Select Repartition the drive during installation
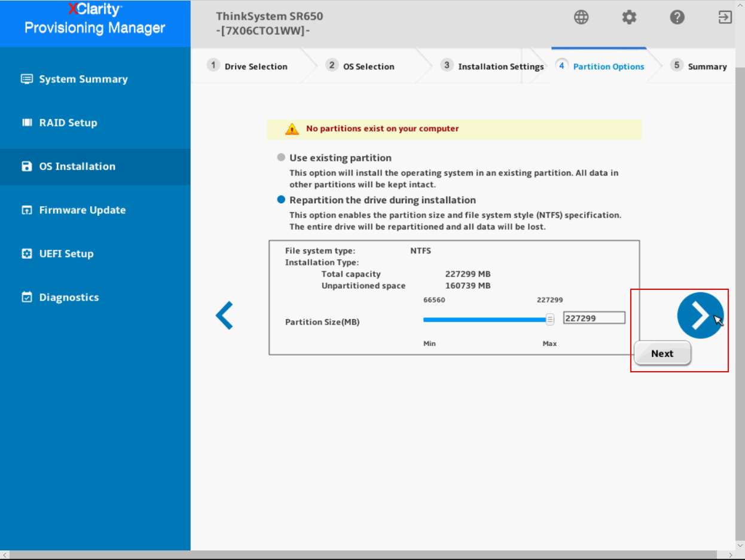The image size is (745, 560). click(x=281, y=200)
